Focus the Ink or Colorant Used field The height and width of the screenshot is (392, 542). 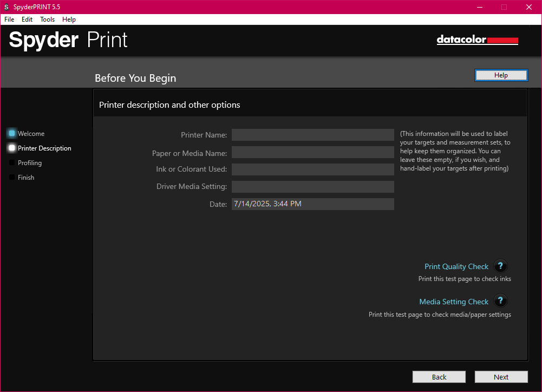(313, 169)
